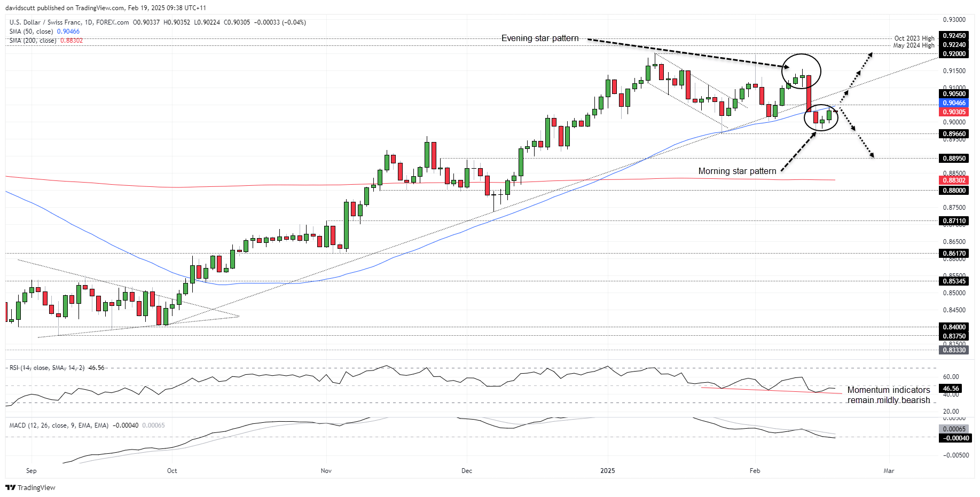Click the 0.84500 axis tick label
Image resolution: width=980 pixels, height=497 pixels.
coord(954,310)
